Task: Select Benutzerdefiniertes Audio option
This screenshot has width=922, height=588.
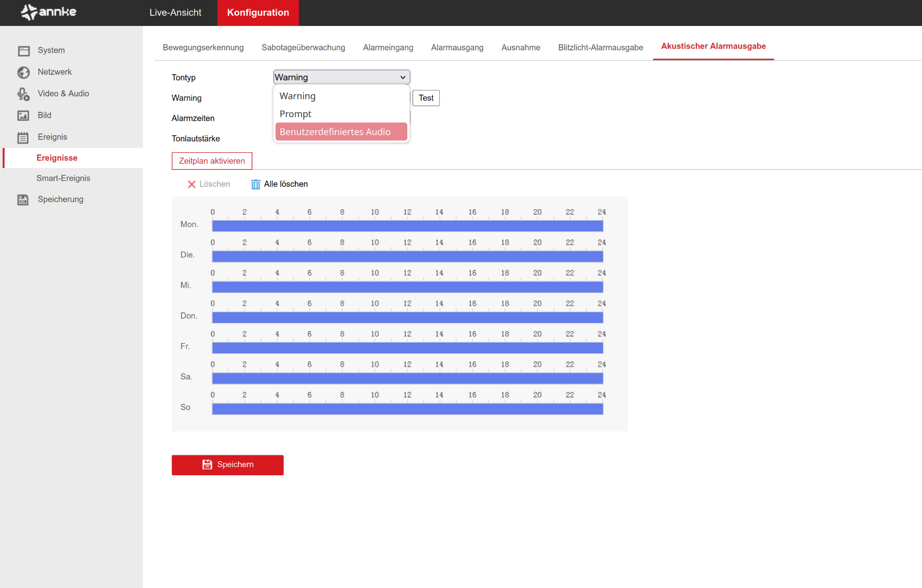Action: [x=341, y=132]
